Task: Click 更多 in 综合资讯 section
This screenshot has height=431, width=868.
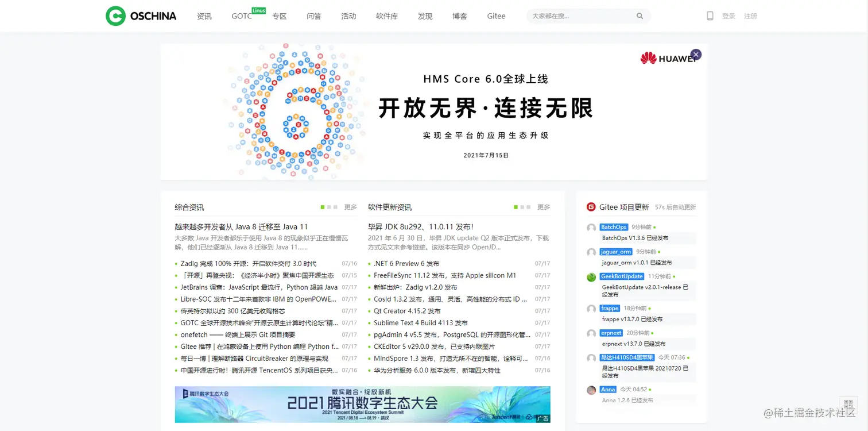Action: [x=351, y=207]
